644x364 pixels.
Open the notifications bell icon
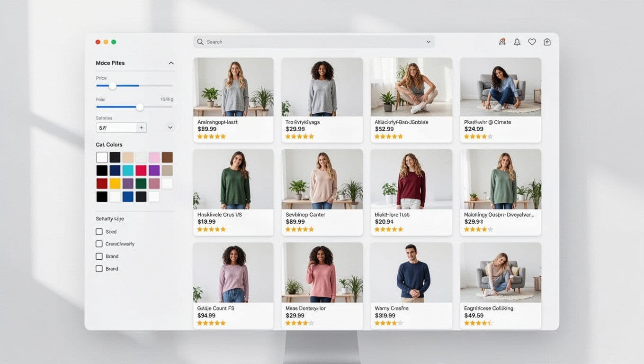[x=517, y=42]
